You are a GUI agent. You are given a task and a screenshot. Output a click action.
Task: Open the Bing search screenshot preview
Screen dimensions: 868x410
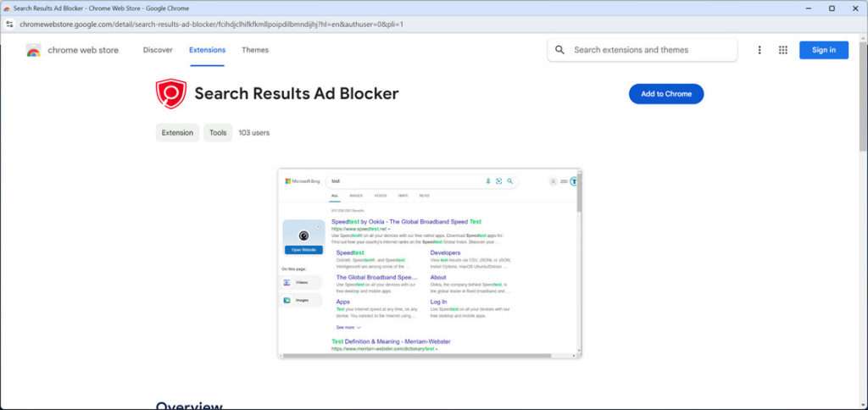coord(430,264)
